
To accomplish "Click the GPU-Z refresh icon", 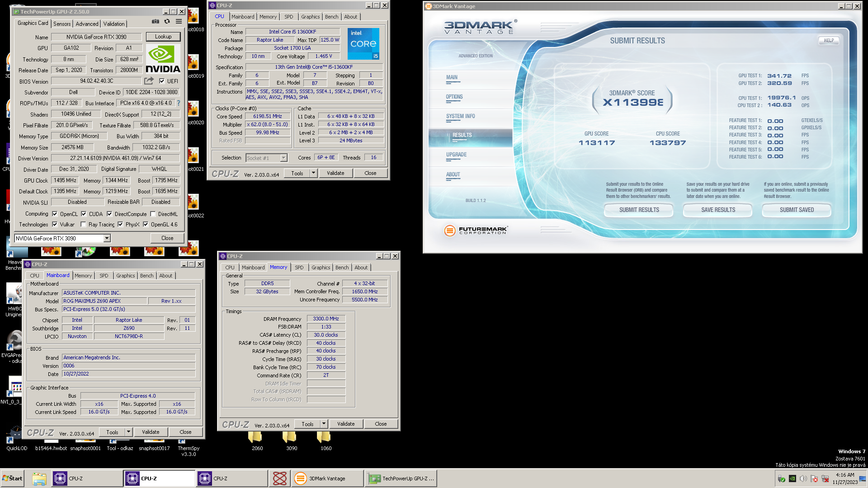I will pos(167,22).
